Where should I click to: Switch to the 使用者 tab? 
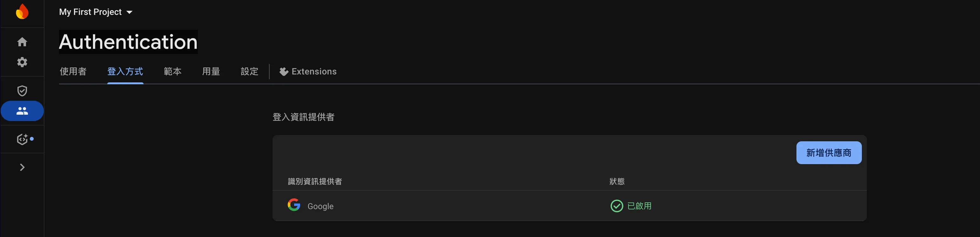pos(73,71)
